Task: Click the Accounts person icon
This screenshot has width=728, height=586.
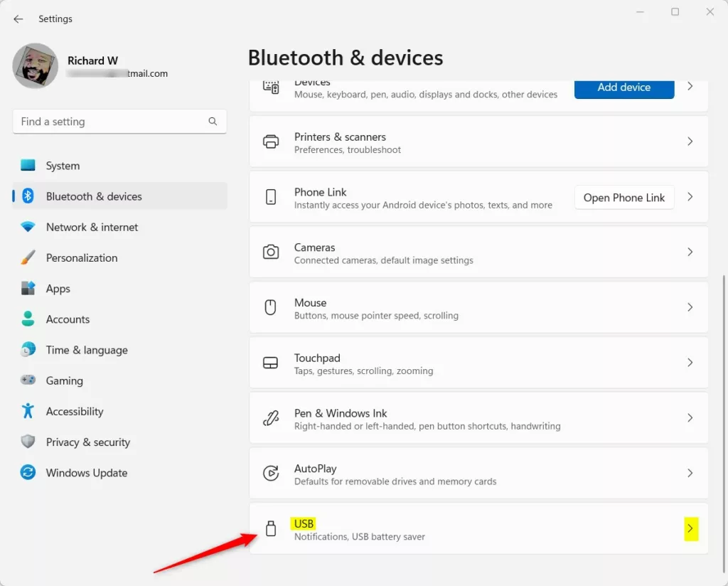Action: click(x=28, y=319)
